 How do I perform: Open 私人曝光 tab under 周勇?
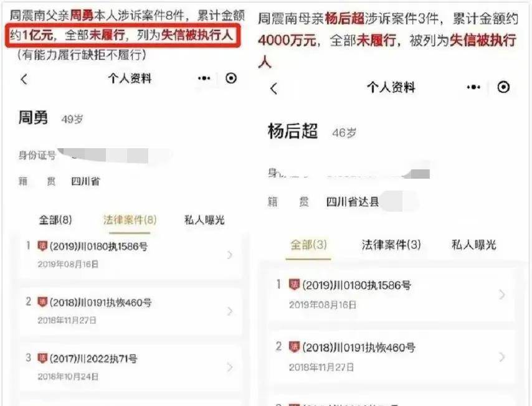click(x=204, y=220)
